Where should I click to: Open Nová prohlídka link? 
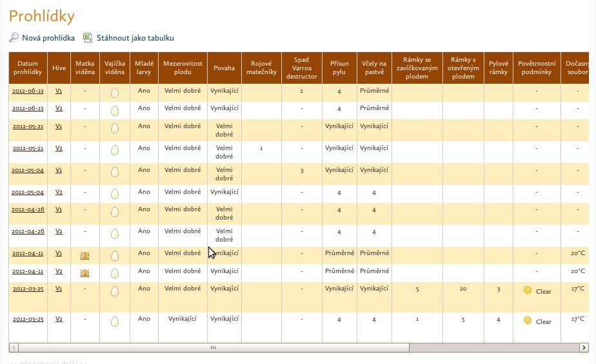coord(48,38)
